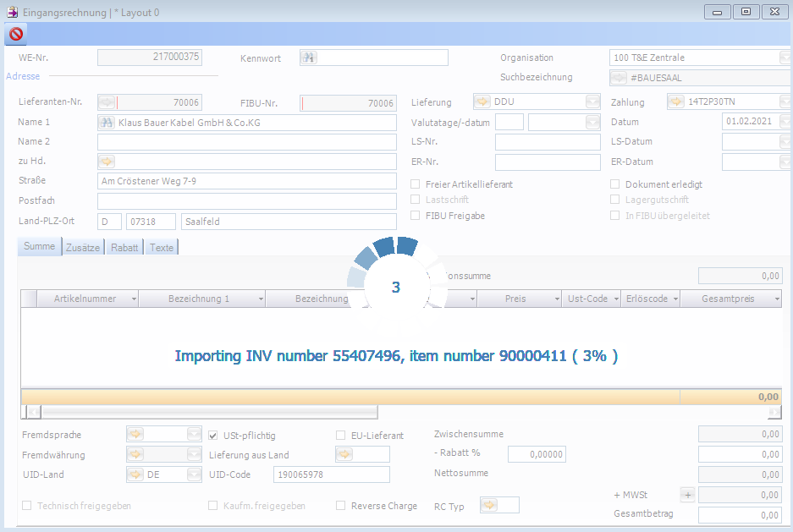Open the Organisation dropdown list

785,58
